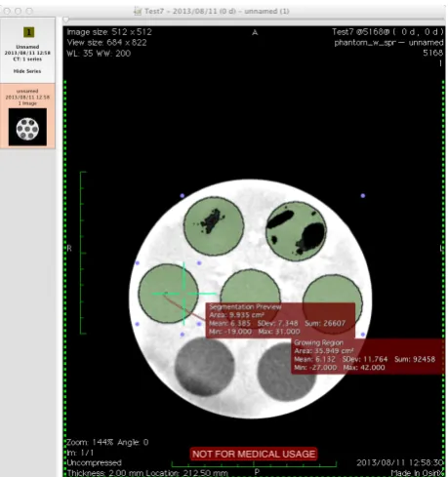
Task: Click 'Image size: 512 x 512' text
Action: pos(109,32)
